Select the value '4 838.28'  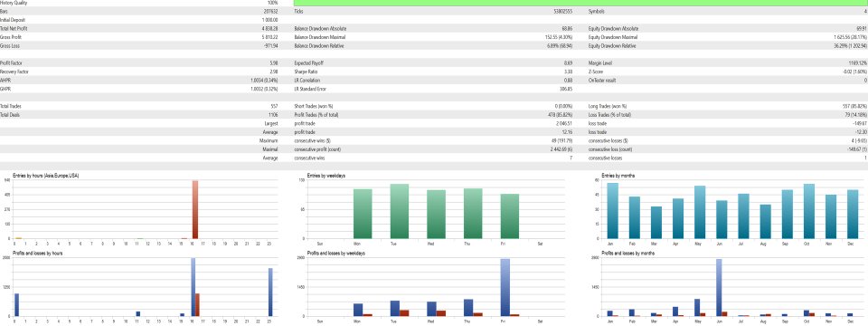click(x=269, y=28)
